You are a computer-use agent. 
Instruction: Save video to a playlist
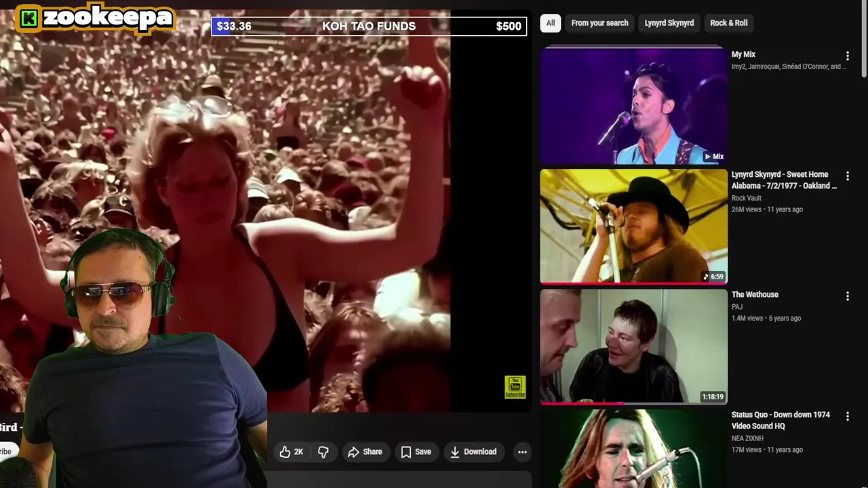click(416, 452)
